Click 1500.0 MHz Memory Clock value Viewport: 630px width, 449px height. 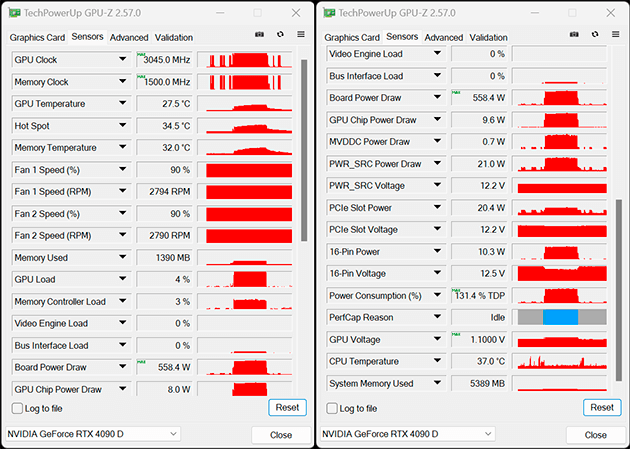click(164, 82)
